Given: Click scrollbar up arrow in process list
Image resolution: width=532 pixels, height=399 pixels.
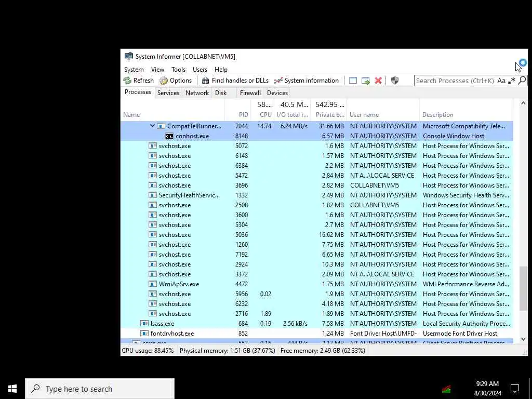Looking at the screenshot, I should 523,103.
